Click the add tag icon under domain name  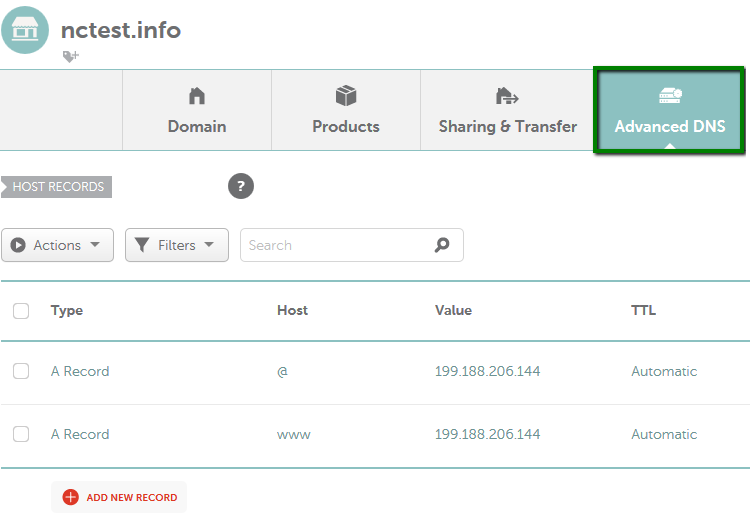pyautogui.click(x=71, y=56)
